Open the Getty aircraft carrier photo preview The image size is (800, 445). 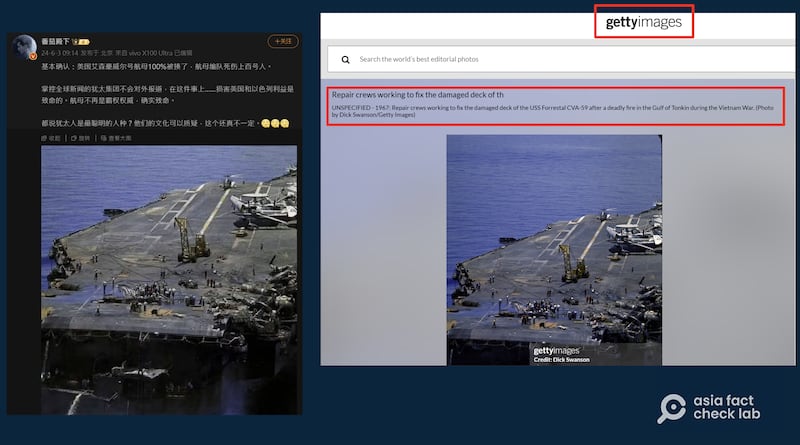coord(553,248)
